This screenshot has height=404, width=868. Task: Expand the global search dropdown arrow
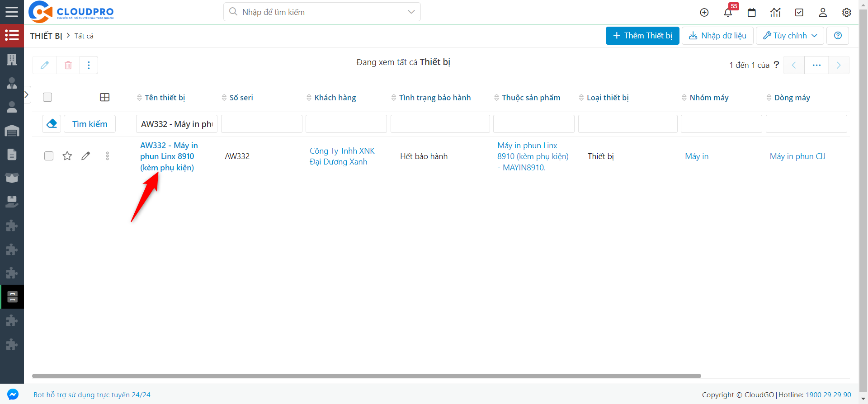tap(411, 12)
